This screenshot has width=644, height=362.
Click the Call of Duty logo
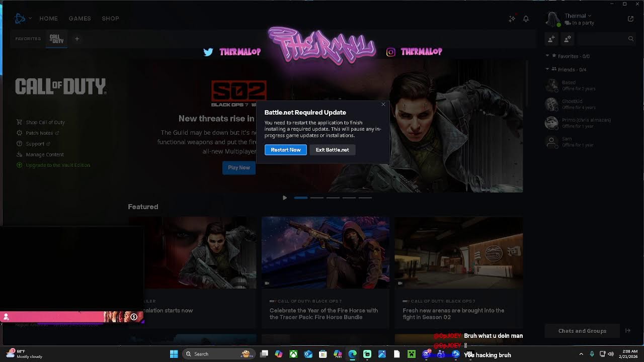(x=60, y=86)
